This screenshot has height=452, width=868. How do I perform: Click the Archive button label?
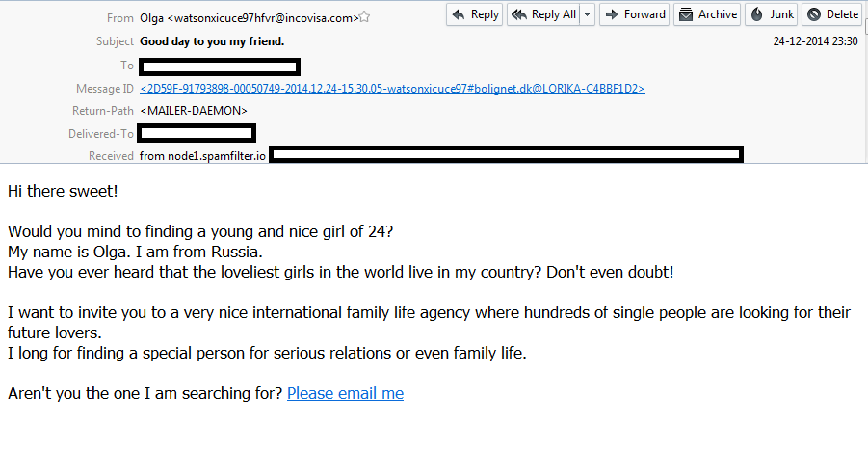pos(718,14)
